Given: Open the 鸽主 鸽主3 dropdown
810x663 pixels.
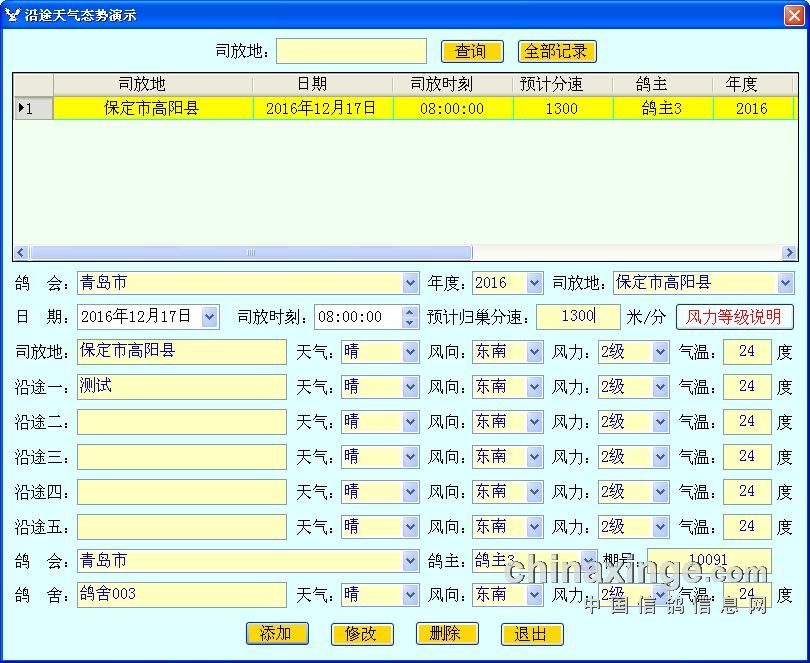Looking at the screenshot, I should [x=588, y=561].
